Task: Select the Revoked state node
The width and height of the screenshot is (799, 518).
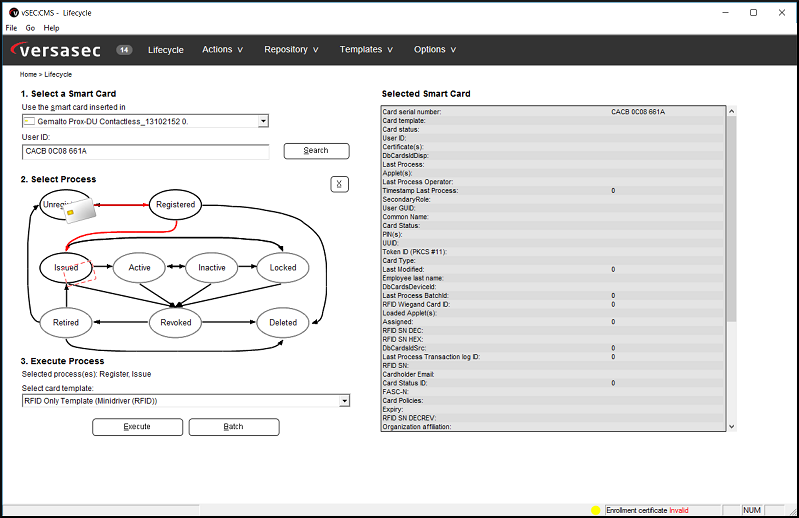Action: (176, 323)
